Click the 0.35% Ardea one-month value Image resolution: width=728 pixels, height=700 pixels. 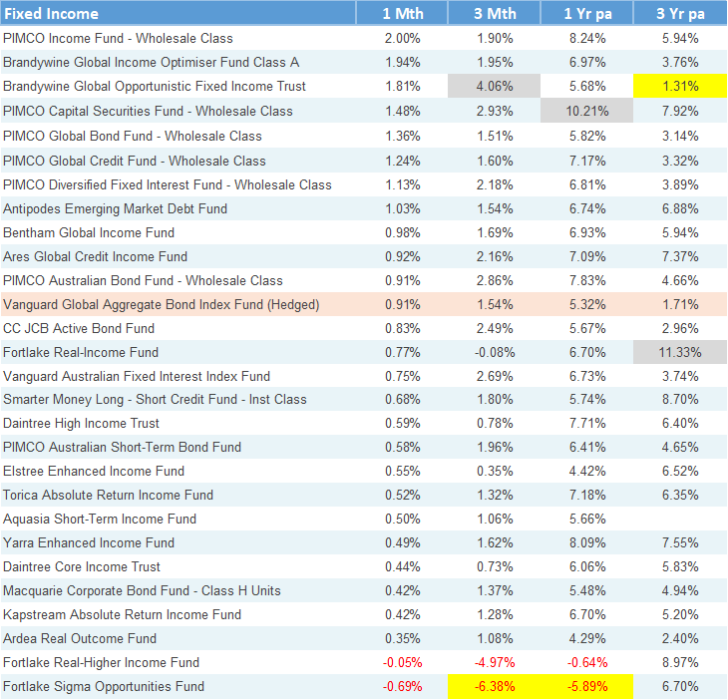click(x=402, y=639)
